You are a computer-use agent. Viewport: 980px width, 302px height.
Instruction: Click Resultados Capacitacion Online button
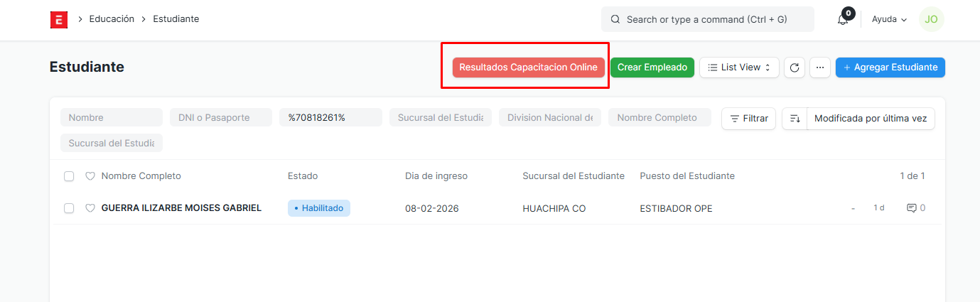point(528,68)
